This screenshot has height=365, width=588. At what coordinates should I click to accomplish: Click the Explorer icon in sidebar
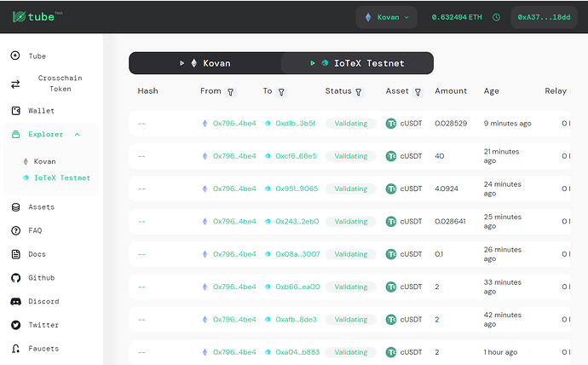point(15,134)
